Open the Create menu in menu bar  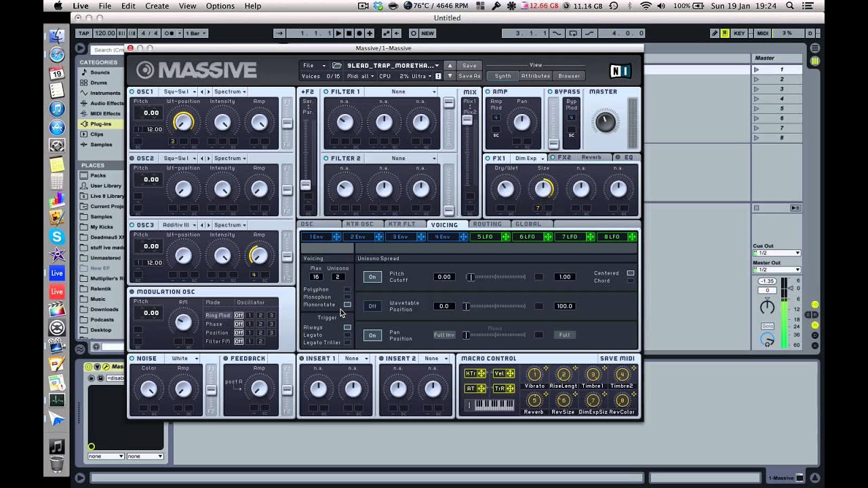[157, 6]
